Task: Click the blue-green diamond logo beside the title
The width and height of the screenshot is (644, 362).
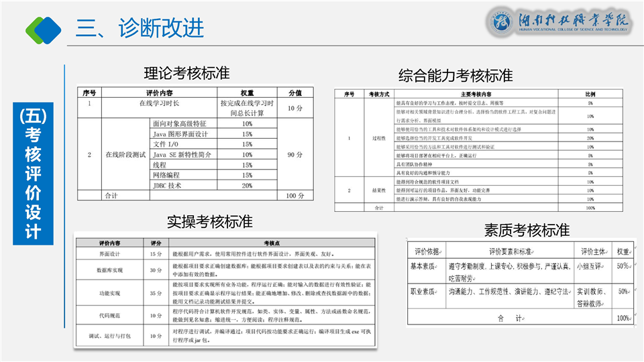Action: coord(44,28)
